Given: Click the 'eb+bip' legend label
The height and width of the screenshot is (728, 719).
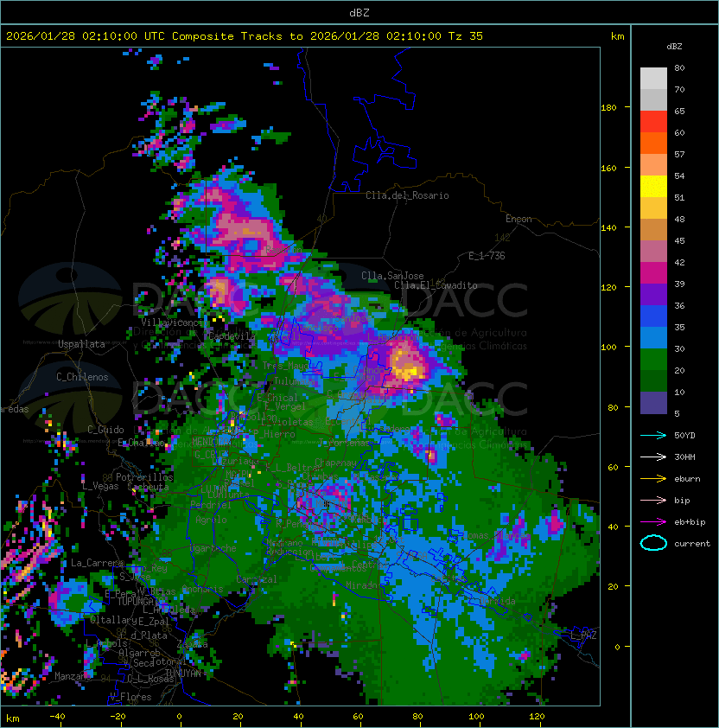Looking at the screenshot, I should pyautogui.click(x=690, y=522).
